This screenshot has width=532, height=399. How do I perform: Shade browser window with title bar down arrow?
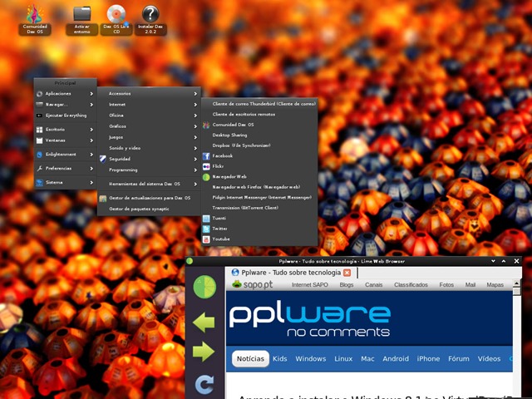coord(493,261)
